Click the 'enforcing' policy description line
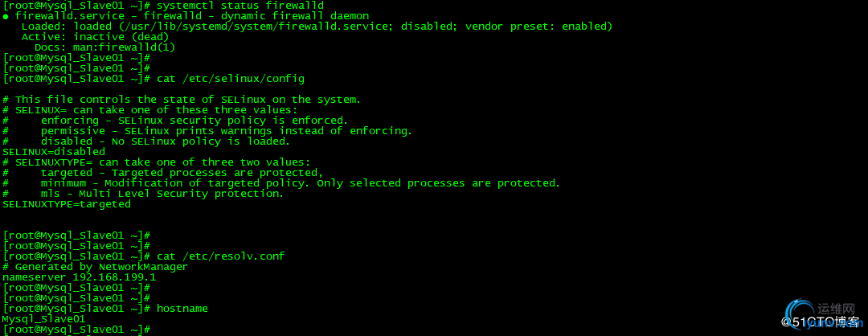 (194, 121)
